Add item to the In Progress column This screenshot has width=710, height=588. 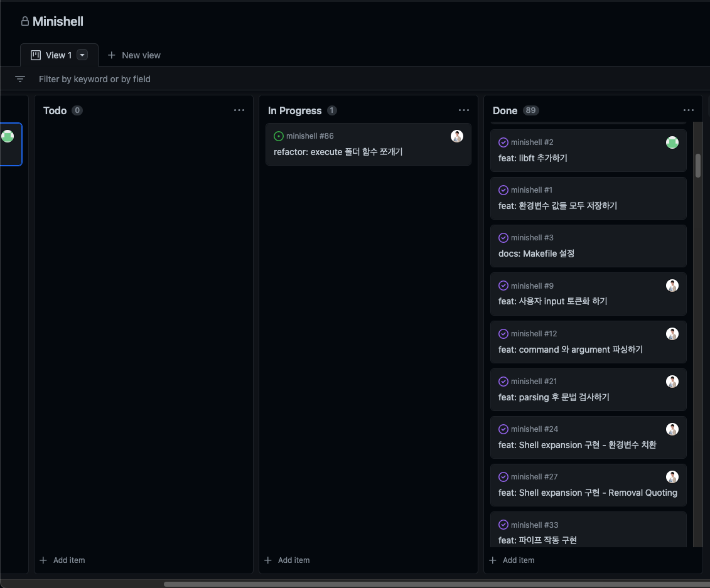288,560
